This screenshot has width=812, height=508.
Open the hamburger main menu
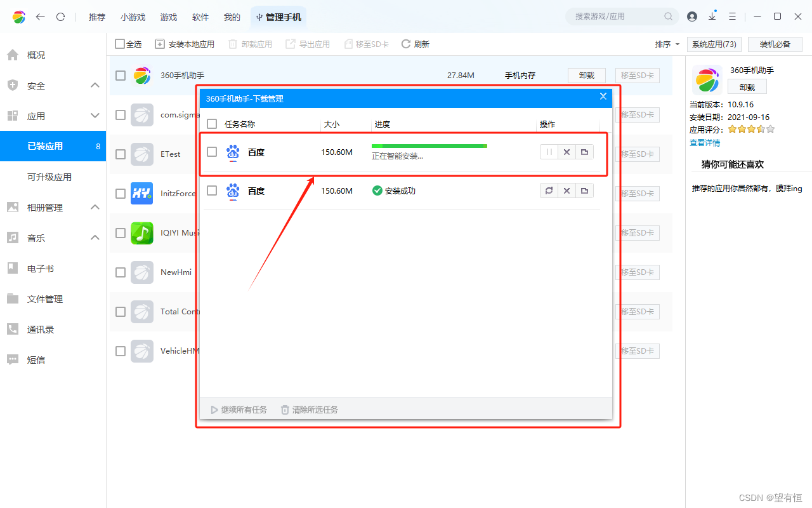click(x=732, y=17)
